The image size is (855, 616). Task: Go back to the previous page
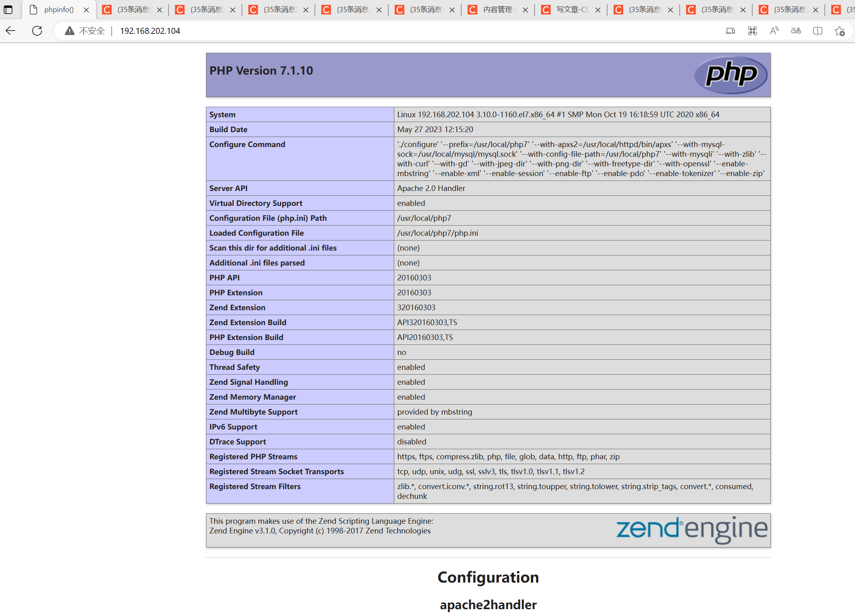pyautogui.click(x=10, y=31)
